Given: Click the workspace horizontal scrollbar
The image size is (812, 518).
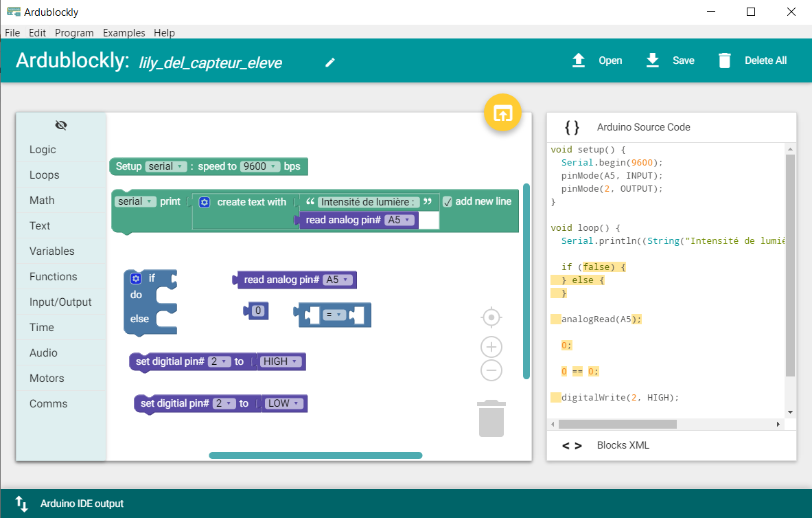Looking at the screenshot, I should coord(316,455).
